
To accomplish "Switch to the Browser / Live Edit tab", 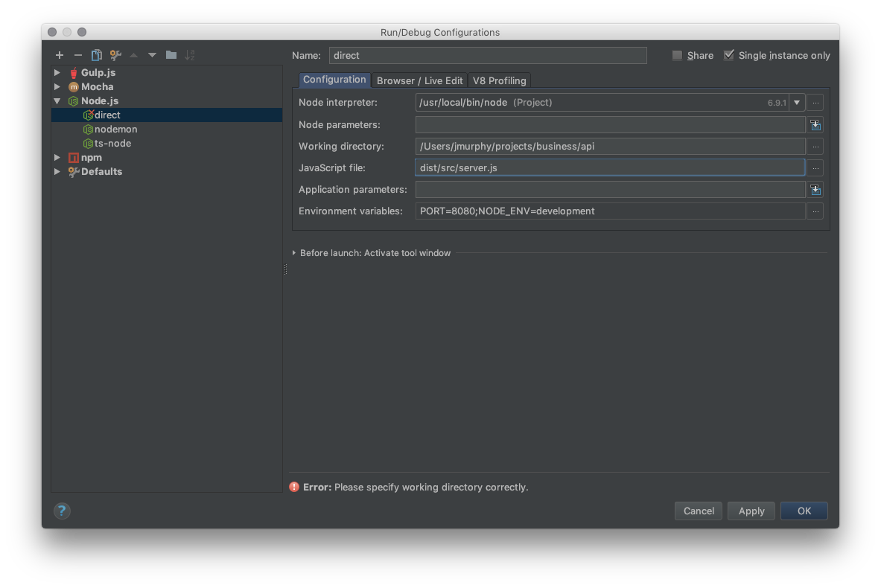I will click(x=419, y=80).
